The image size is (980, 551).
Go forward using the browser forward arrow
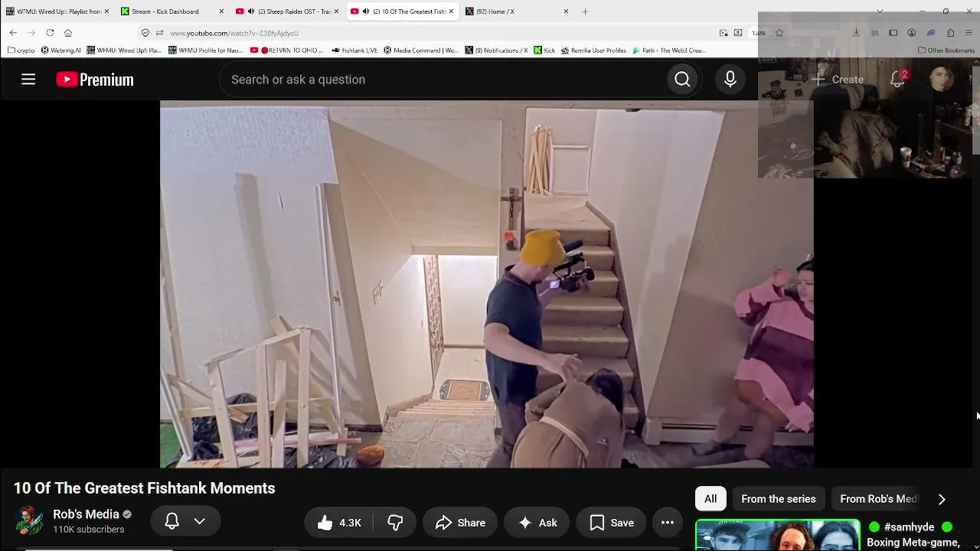click(31, 33)
